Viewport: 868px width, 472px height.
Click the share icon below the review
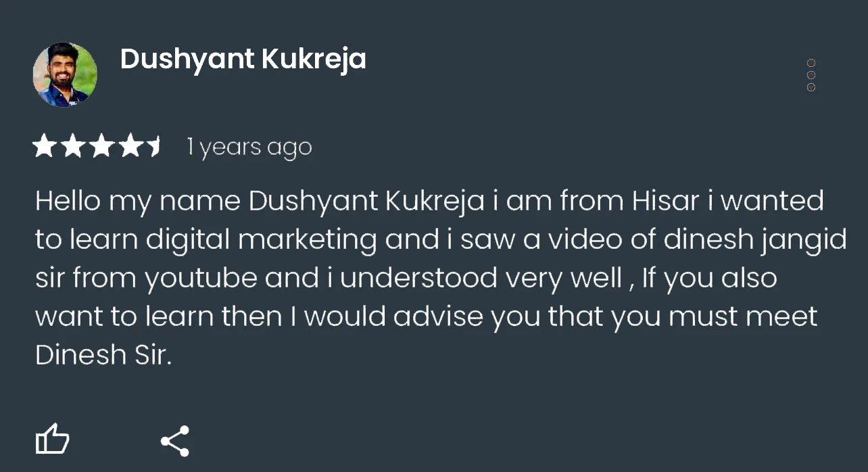click(174, 441)
